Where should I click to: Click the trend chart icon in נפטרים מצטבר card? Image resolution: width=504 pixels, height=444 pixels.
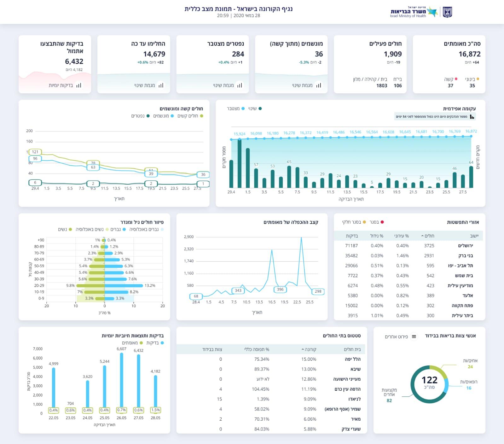(x=240, y=85)
